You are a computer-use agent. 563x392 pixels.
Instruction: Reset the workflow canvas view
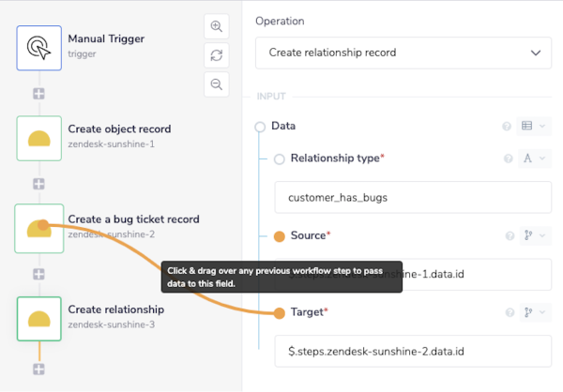[217, 55]
